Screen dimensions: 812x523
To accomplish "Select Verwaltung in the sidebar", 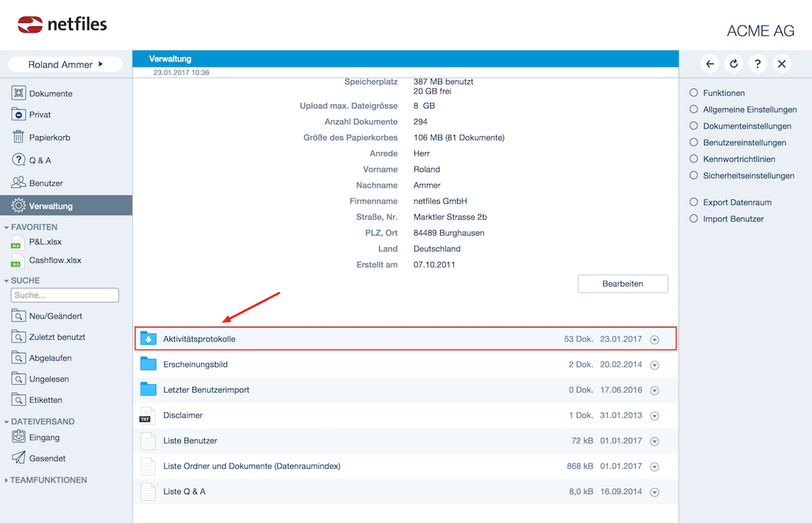I will pos(50,206).
